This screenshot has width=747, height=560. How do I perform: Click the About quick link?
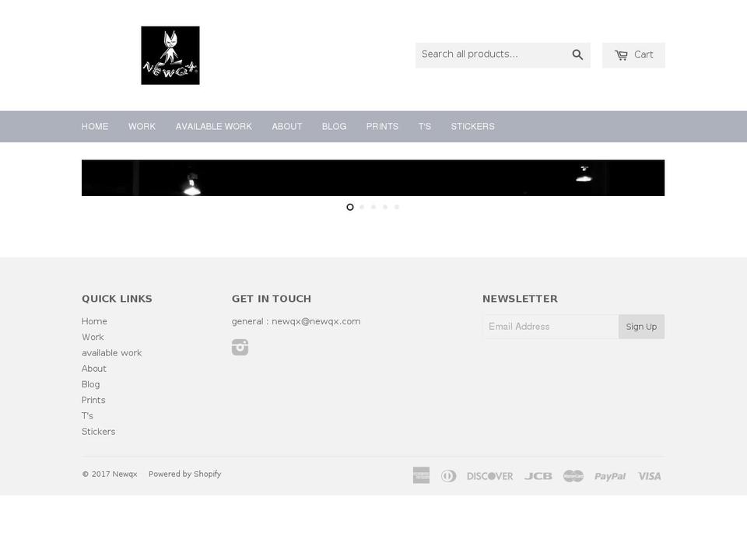pos(94,369)
